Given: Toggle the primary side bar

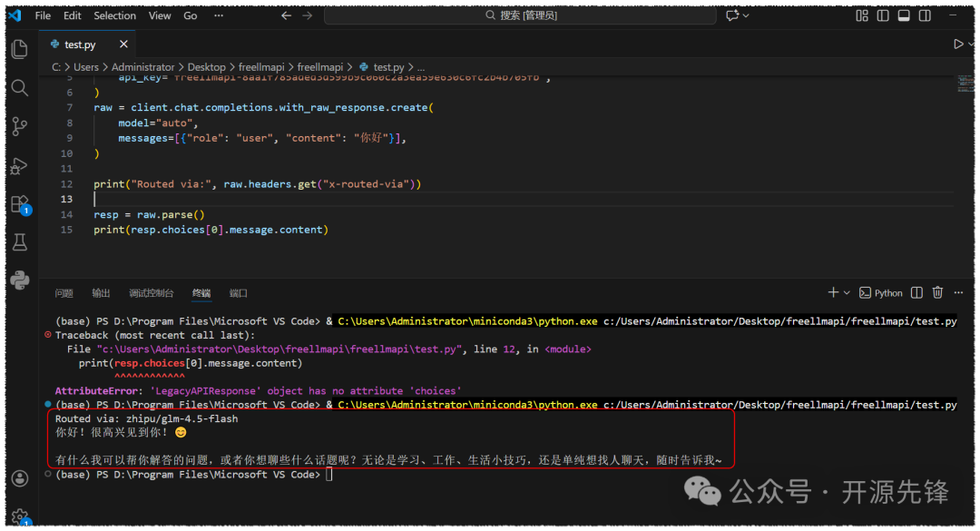Looking at the screenshot, I should click(883, 15).
